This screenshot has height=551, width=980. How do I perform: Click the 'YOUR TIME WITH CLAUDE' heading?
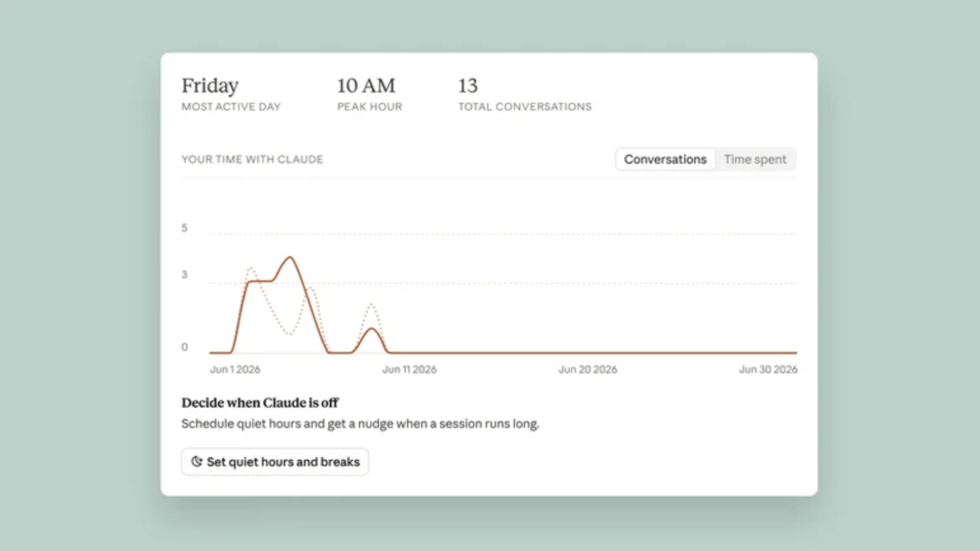[x=252, y=159]
